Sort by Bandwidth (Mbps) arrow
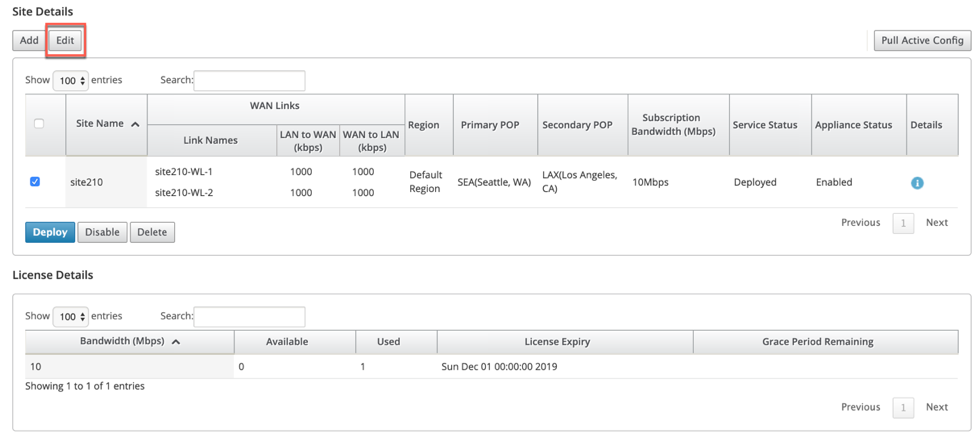 click(176, 342)
